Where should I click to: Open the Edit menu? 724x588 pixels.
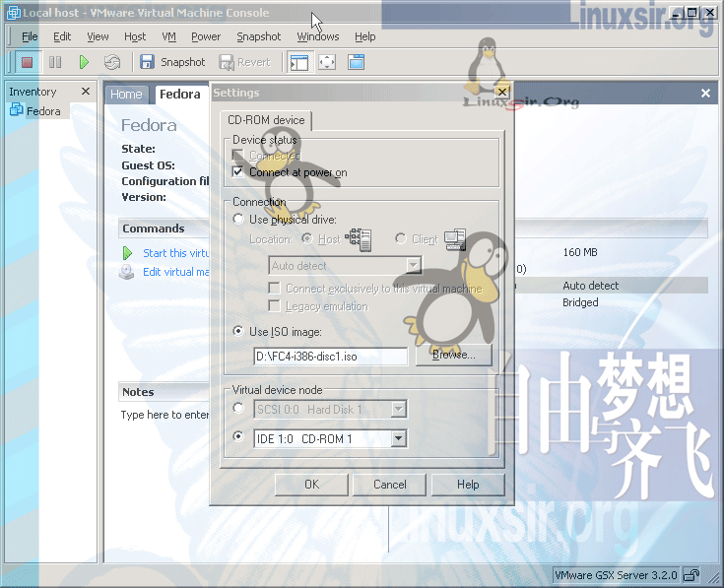pyautogui.click(x=62, y=36)
